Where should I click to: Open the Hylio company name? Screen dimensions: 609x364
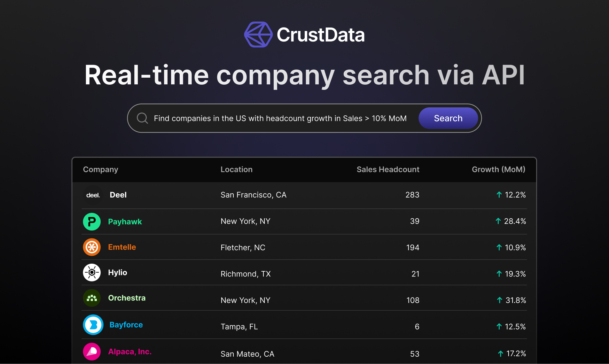pyautogui.click(x=117, y=273)
